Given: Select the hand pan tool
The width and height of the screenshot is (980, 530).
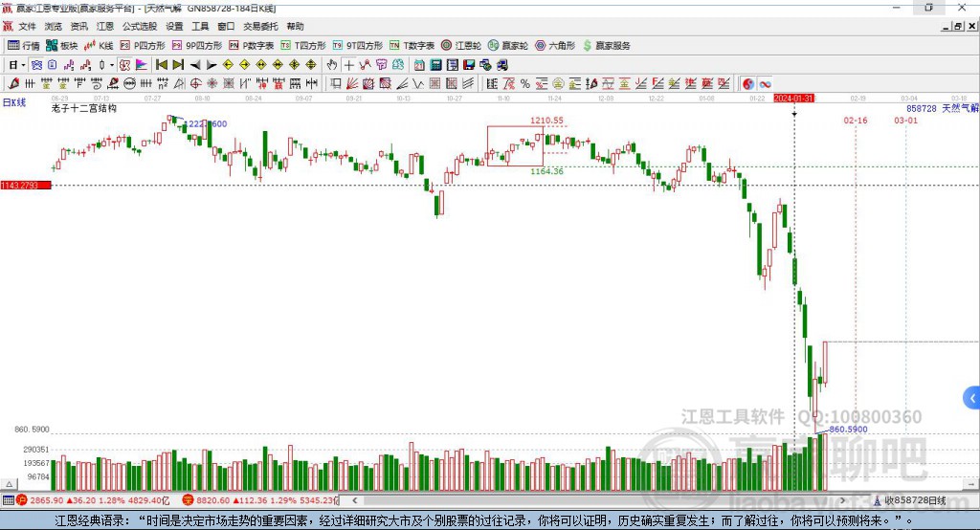Looking at the screenshot, I should (x=331, y=65).
